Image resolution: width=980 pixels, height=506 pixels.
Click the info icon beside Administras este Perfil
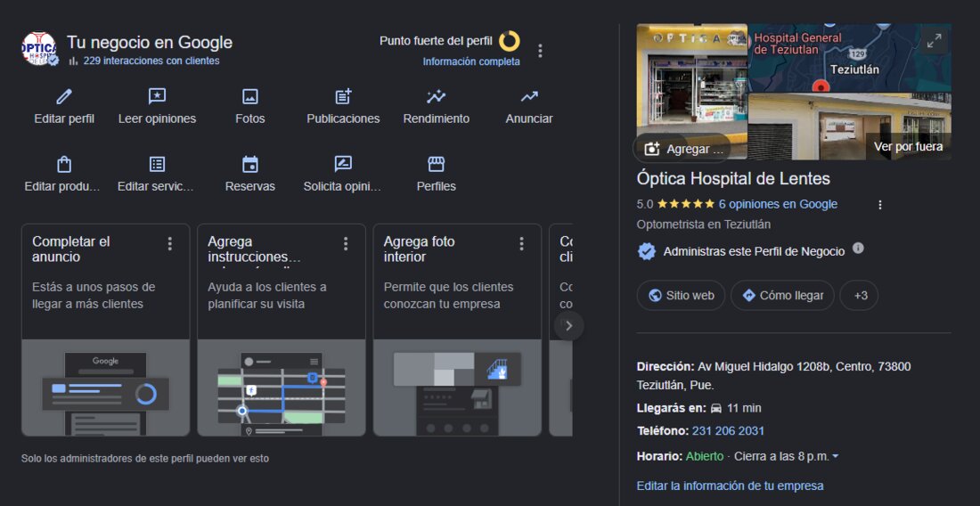pos(858,248)
